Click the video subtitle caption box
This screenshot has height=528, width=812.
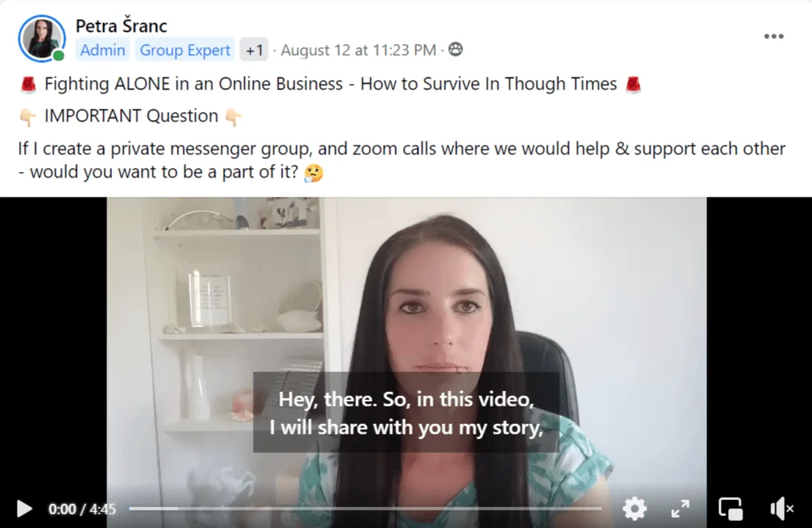pyautogui.click(x=406, y=413)
